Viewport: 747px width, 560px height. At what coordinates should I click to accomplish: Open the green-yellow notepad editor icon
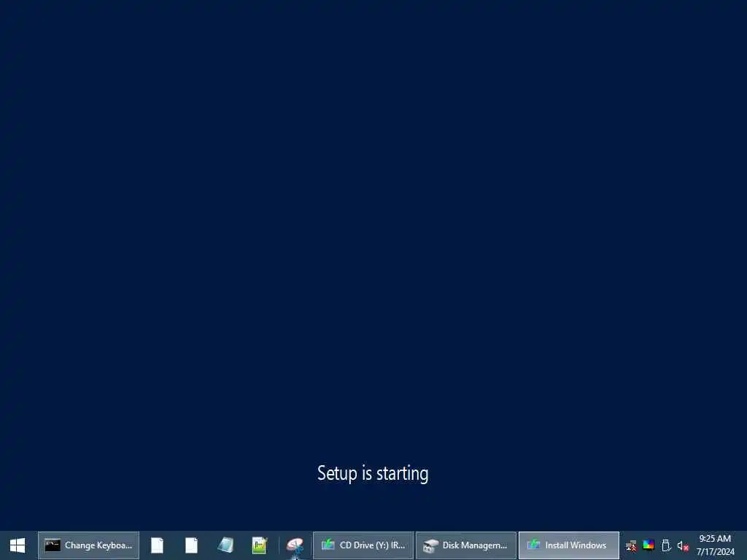260,545
